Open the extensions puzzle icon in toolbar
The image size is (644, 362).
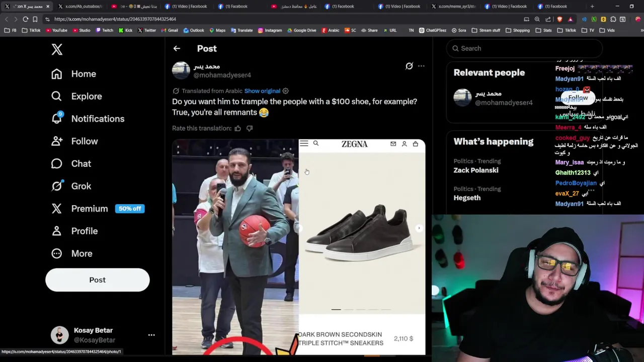click(x=613, y=19)
